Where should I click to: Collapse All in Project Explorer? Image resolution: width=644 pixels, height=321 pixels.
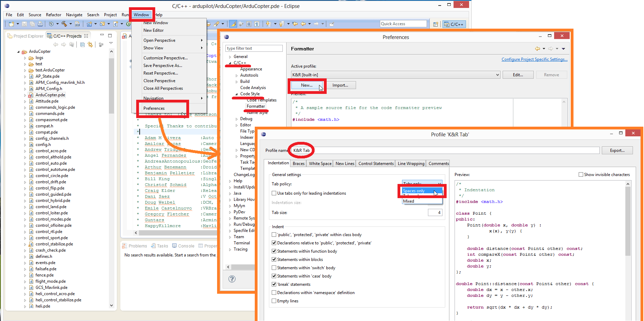click(82, 44)
